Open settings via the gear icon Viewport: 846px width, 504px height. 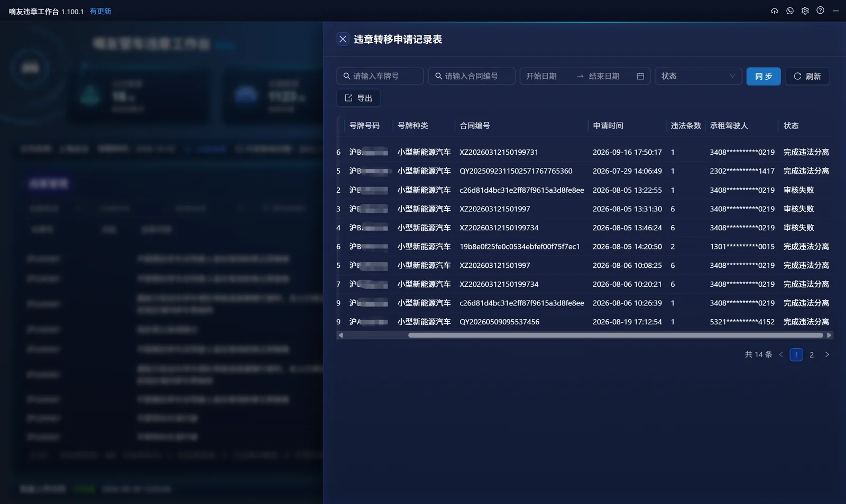tap(805, 11)
